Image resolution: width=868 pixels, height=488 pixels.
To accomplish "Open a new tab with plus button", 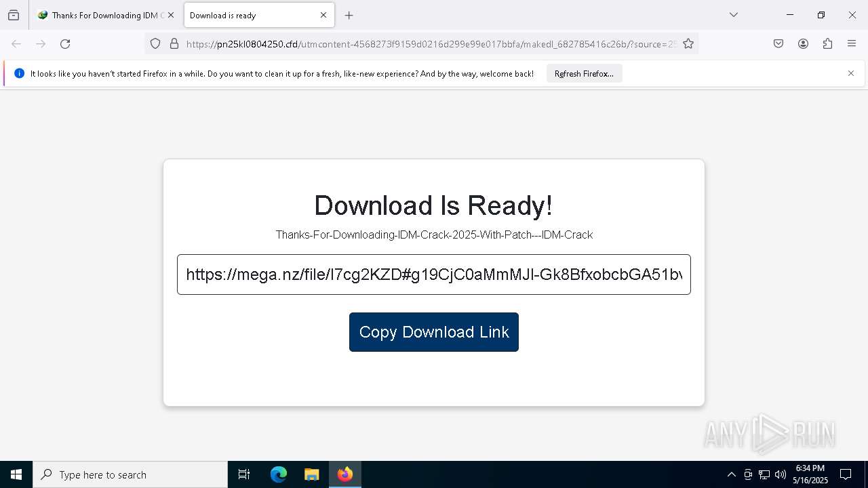I will pyautogui.click(x=349, y=15).
